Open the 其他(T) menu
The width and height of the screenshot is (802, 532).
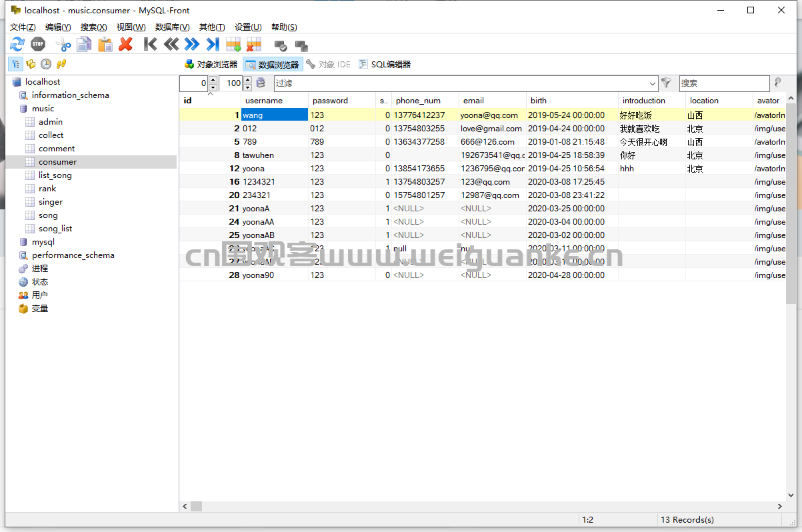(212, 27)
